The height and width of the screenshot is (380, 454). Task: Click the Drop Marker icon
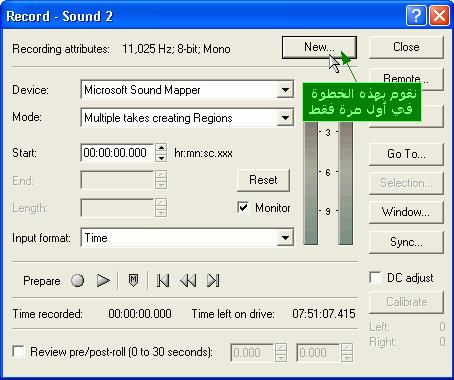click(133, 280)
